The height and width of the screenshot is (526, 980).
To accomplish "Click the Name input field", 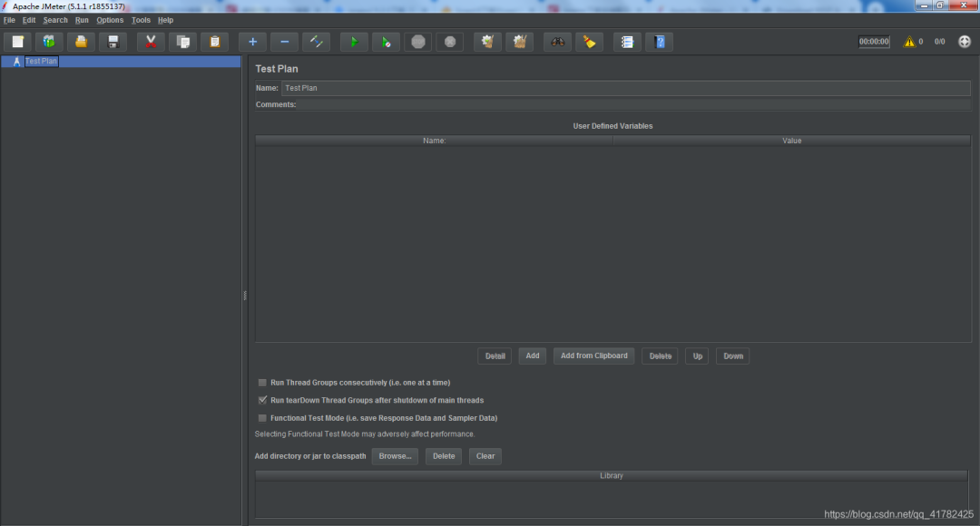I will [x=625, y=88].
